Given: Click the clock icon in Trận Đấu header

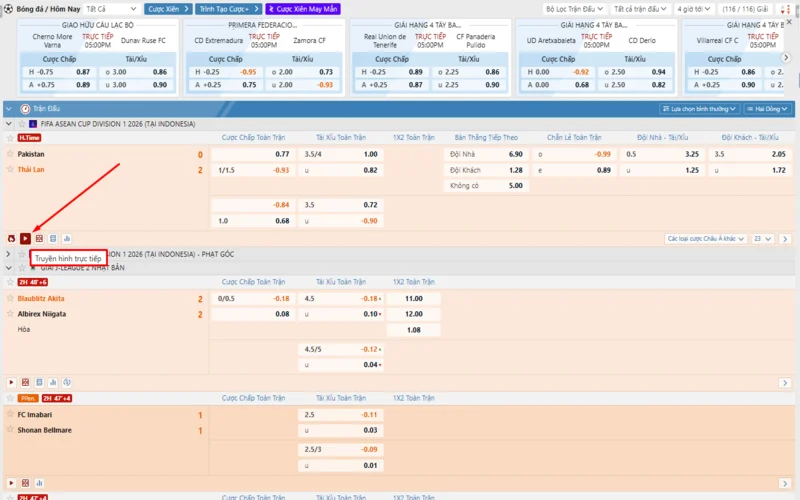Looking at the screenshot, I should coord(25,109).
